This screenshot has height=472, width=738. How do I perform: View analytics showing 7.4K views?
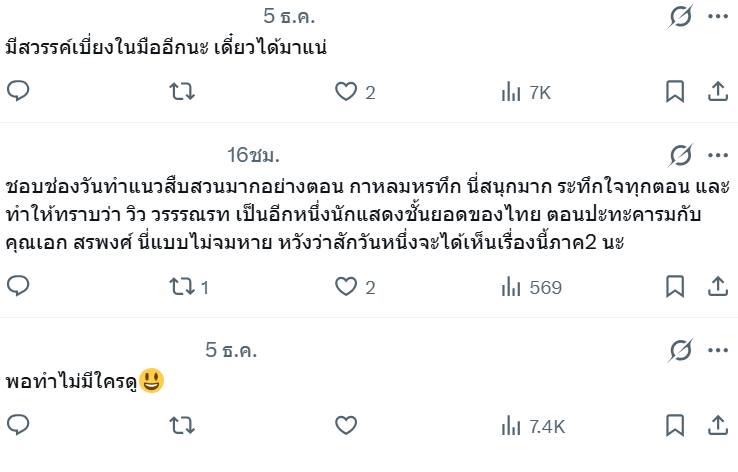click(533, 426)
